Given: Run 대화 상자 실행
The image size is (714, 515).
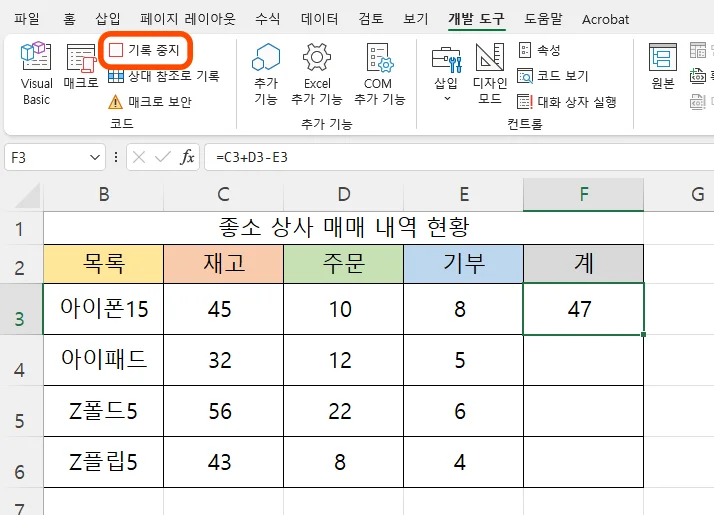Looking at the screenshot, I should pos(567,102).
